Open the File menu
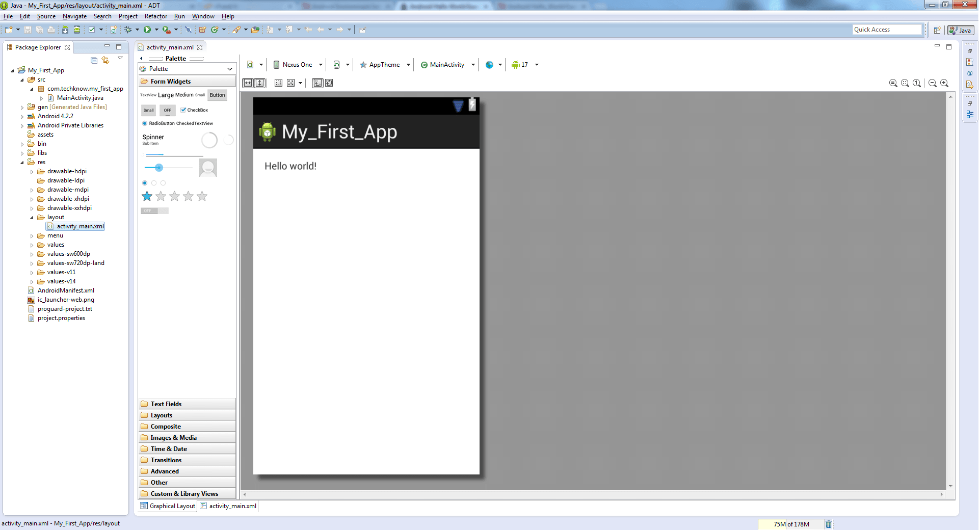 coord(8,16)
